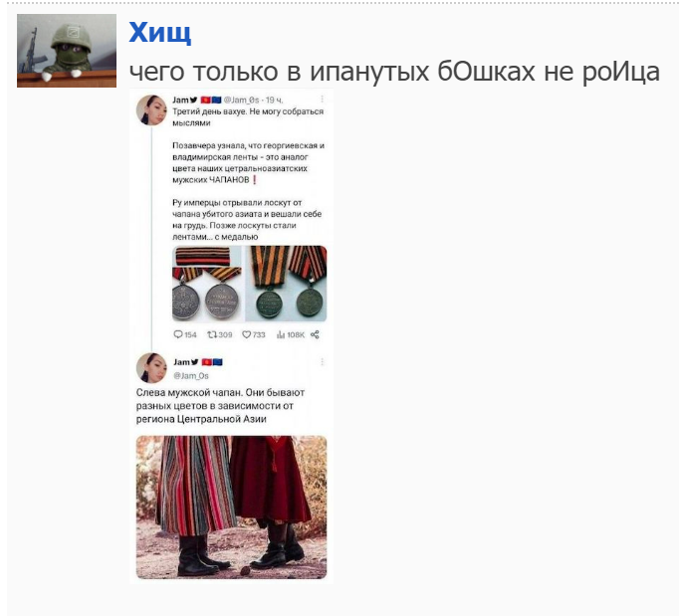Click the reply icon with 154 comments
Viewport: 679px width, 616px height.
[x=178, y=334]
